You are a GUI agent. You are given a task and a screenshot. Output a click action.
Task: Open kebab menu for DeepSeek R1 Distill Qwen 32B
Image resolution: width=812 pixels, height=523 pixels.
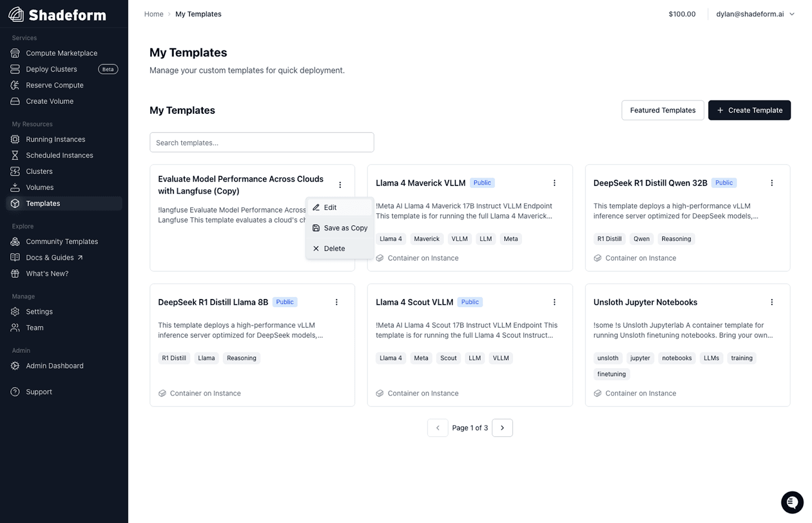tap(772, 183)
